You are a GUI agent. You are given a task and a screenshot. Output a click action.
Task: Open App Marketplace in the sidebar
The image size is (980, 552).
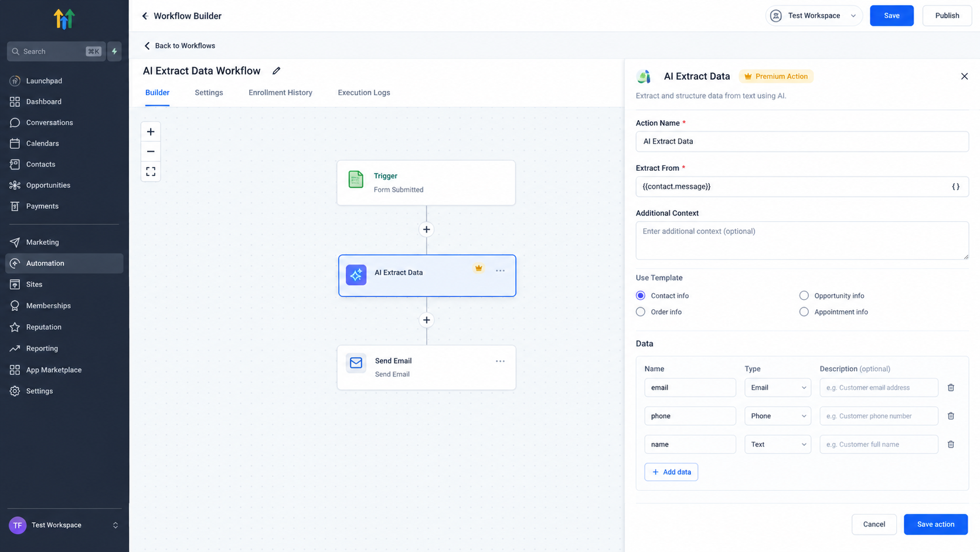click(64, 370)
